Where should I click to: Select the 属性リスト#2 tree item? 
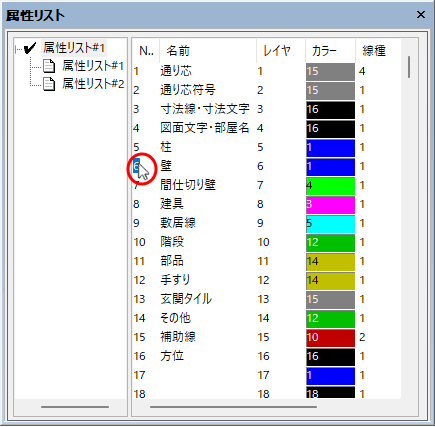pos(93,84)
